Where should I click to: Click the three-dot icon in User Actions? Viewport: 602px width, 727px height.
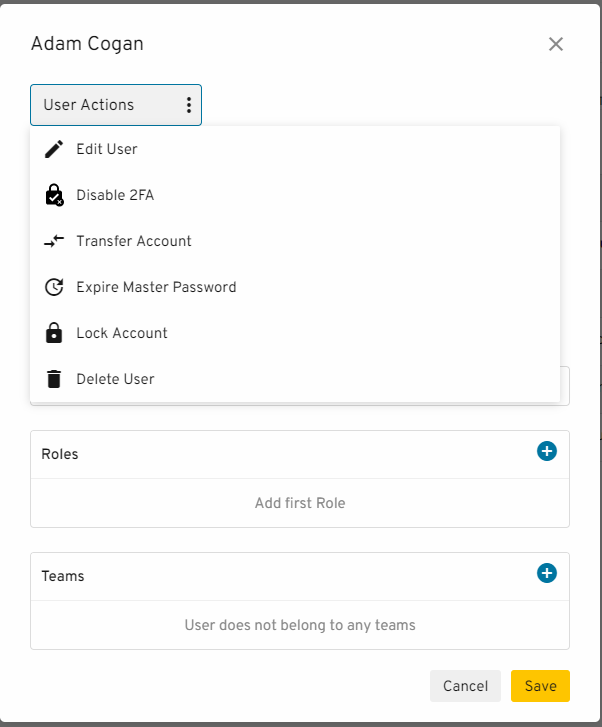tap(188, 105)
